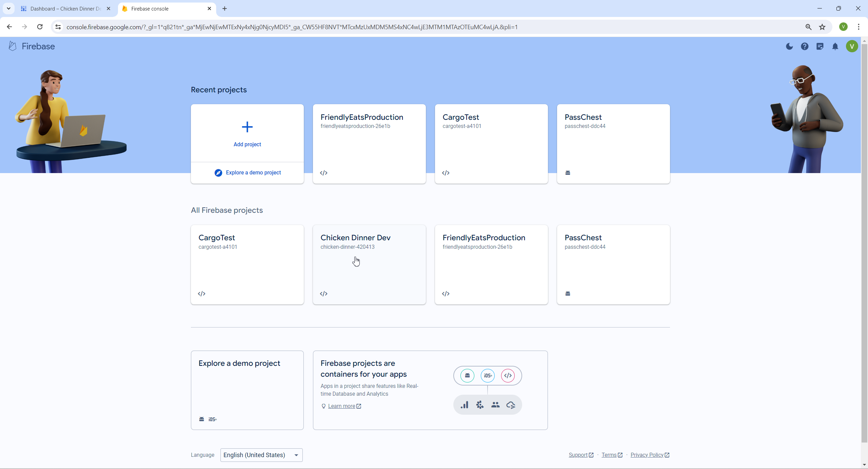Expand the tab search chevron in browser
Image resolution: width=868 pixels, height=469 pixels.
[8, 8]
